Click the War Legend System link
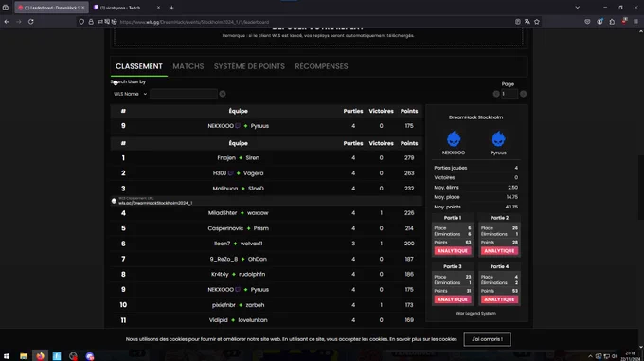 coord(475,314)
